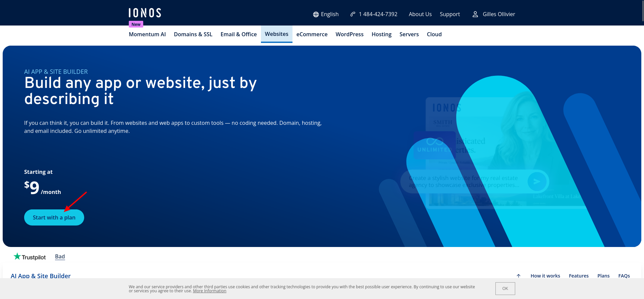Accept cookies with the OK button
The image size is (644, 299).
(x=505, y=289)
